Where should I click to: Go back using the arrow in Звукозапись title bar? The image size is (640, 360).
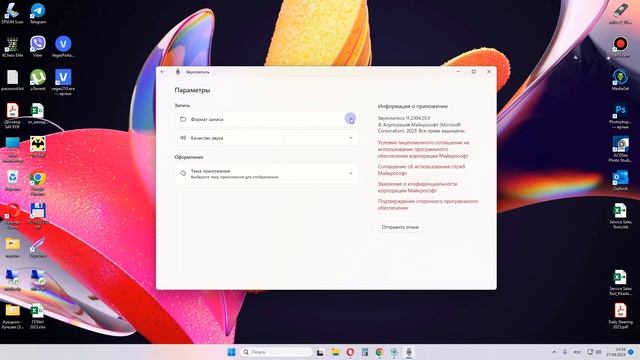(162, 72)
